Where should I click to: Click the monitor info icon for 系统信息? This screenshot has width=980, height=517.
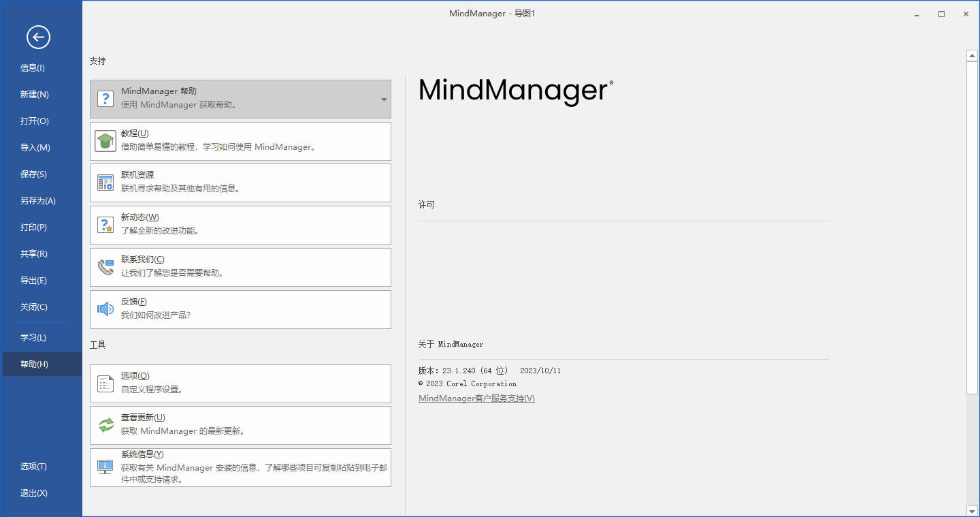pyautogui.click(x=105, y=467)
